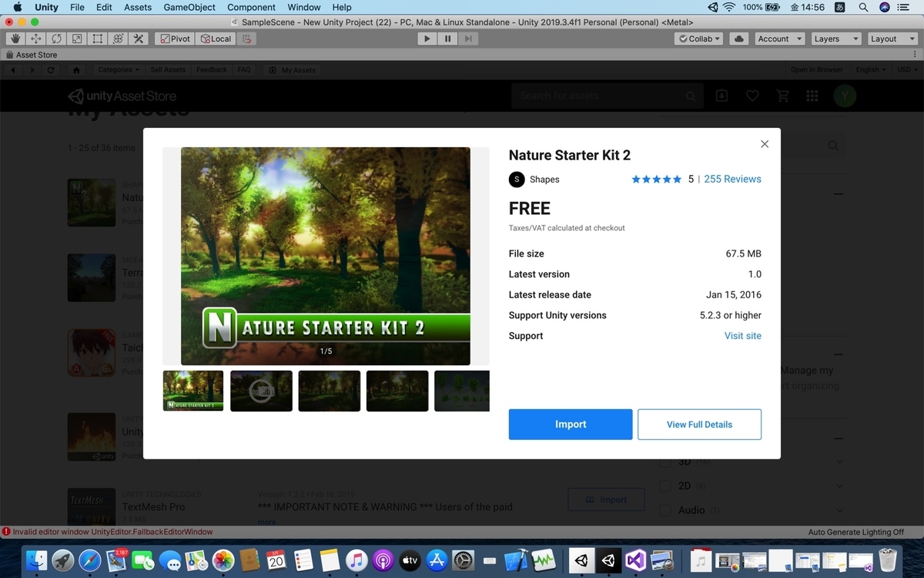Open Feedback link
924x578 pixels.
click(211, 69)
